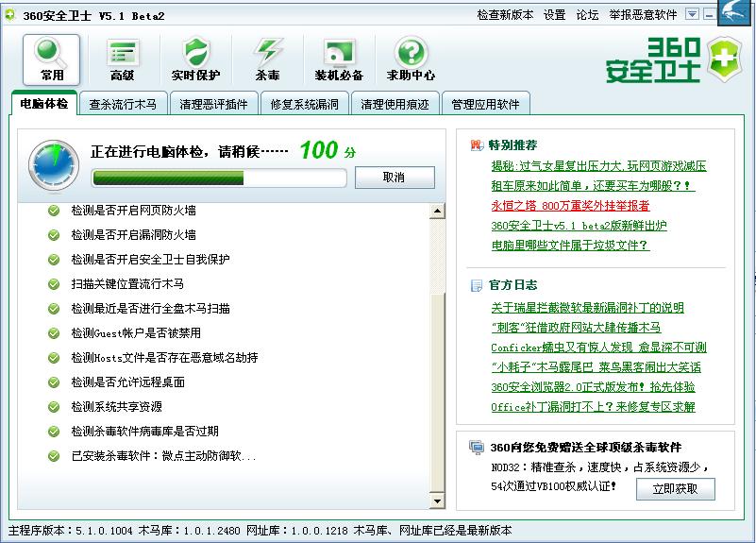756x543 pixels.
Task: Open the 杀毒 lightning icon
Action: click(268, 59)
